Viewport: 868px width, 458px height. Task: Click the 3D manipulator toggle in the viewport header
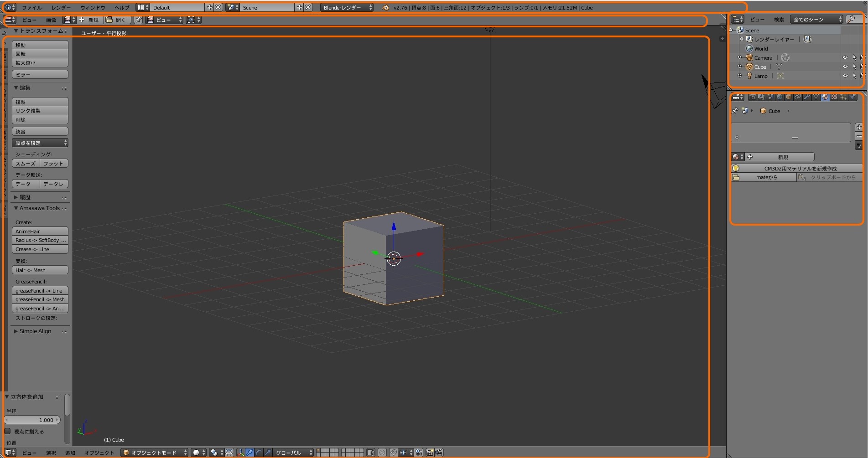(240, 453)
